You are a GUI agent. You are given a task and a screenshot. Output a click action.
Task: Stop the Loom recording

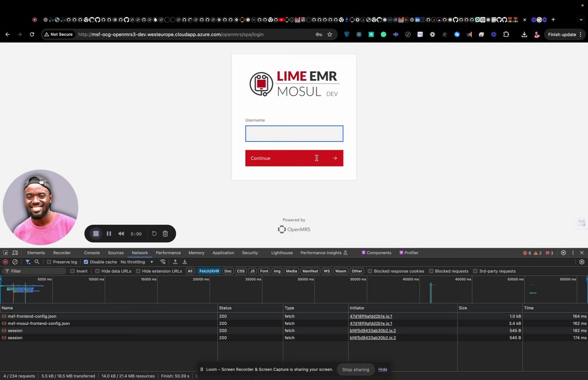coord(96,233)
